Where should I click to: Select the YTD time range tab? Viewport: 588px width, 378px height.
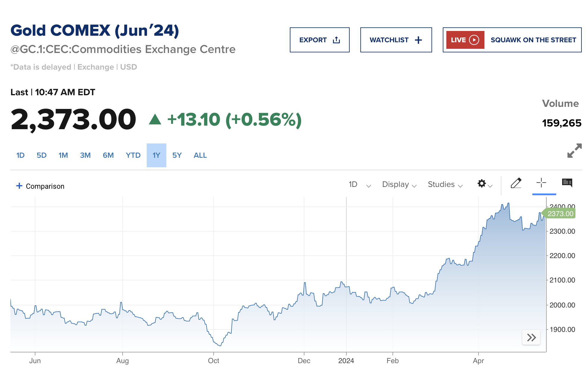pos(133,155)
